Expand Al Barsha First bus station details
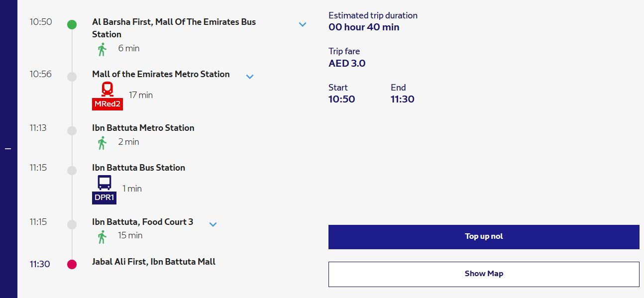 point(303,24)
